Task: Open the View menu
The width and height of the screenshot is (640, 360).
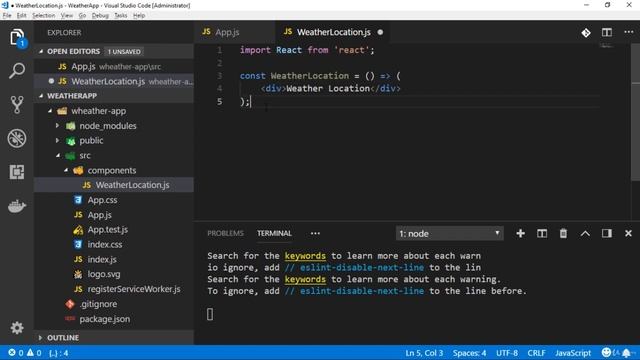Action: point(67,16)
